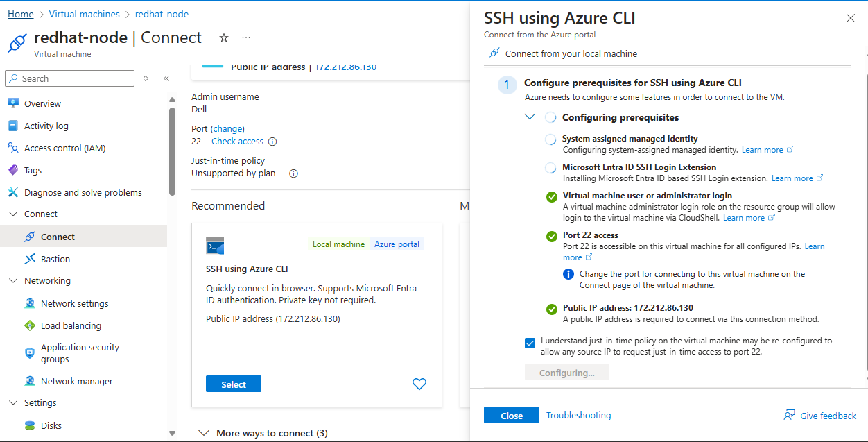Collapse the Configuring prerequisites section

[530, 117]
